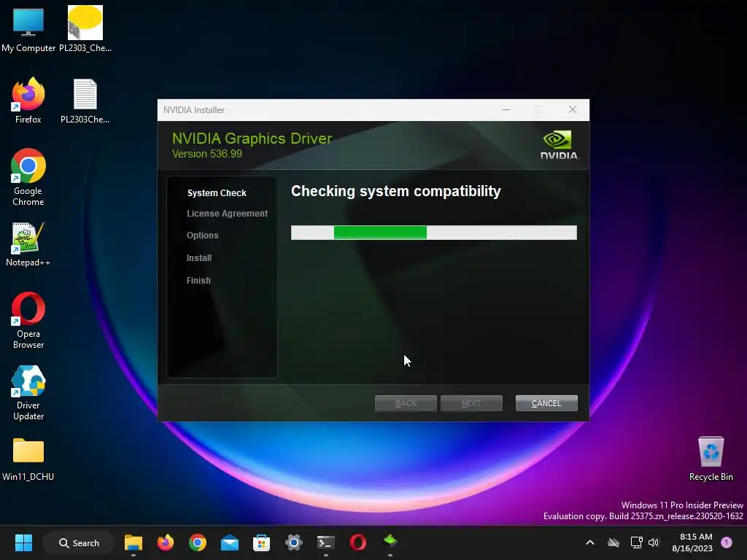Click the Version 536.99 text

pos(206,154)
